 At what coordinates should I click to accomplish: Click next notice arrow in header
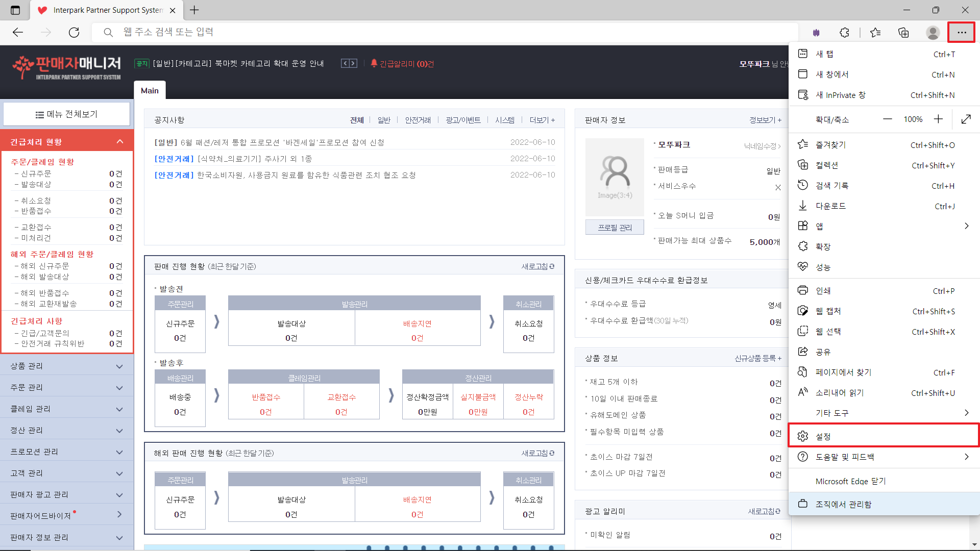click(x=353, y=63)
